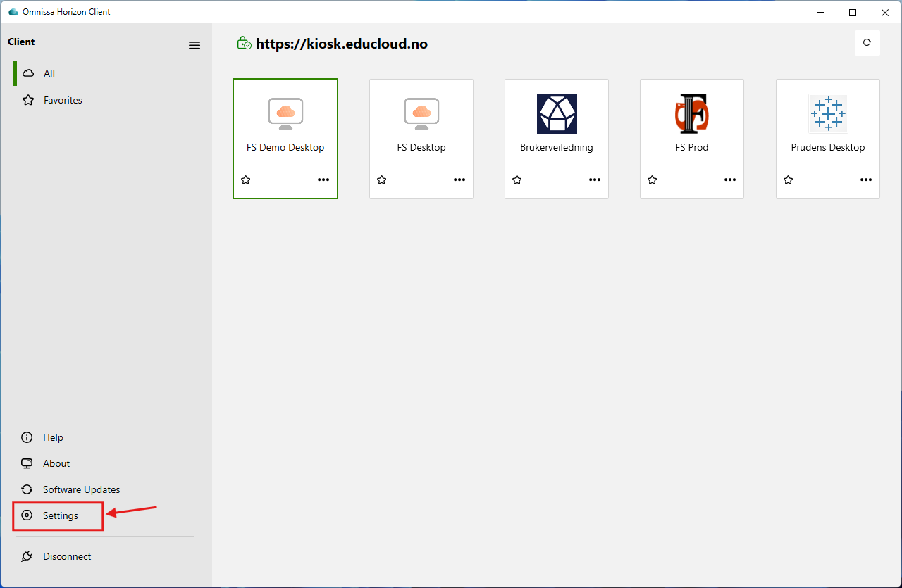Start FS Prod via its icon
This screenshot has height=588, width=902.
click(x=692, y=113)
